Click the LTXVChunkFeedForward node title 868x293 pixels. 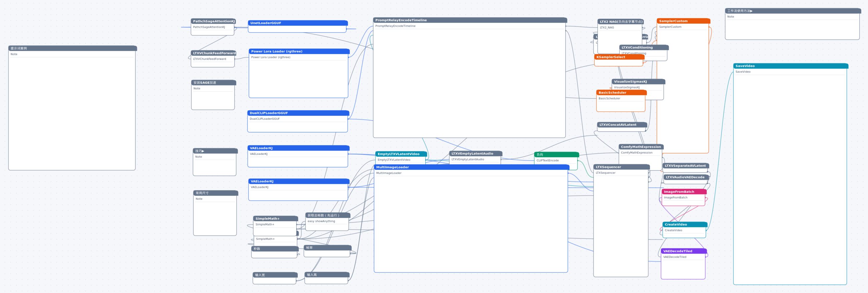(214, 53)
